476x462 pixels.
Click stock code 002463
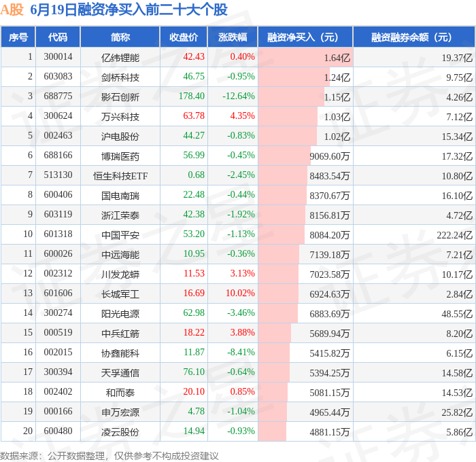click(x=58, y=136)
